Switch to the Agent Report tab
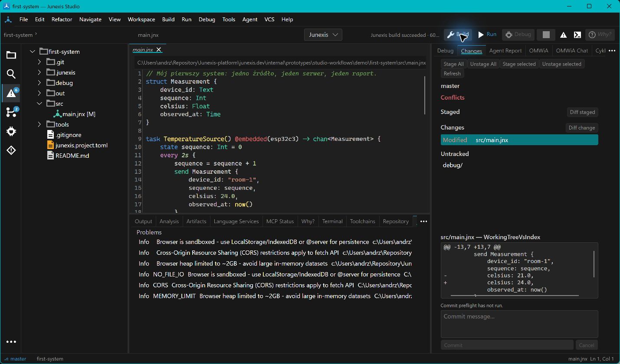 click(505, 51)
